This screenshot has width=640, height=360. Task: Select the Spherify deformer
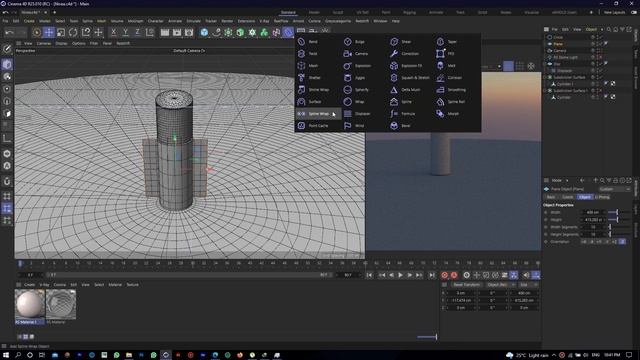pyautogui.click(x=356, y=90)
